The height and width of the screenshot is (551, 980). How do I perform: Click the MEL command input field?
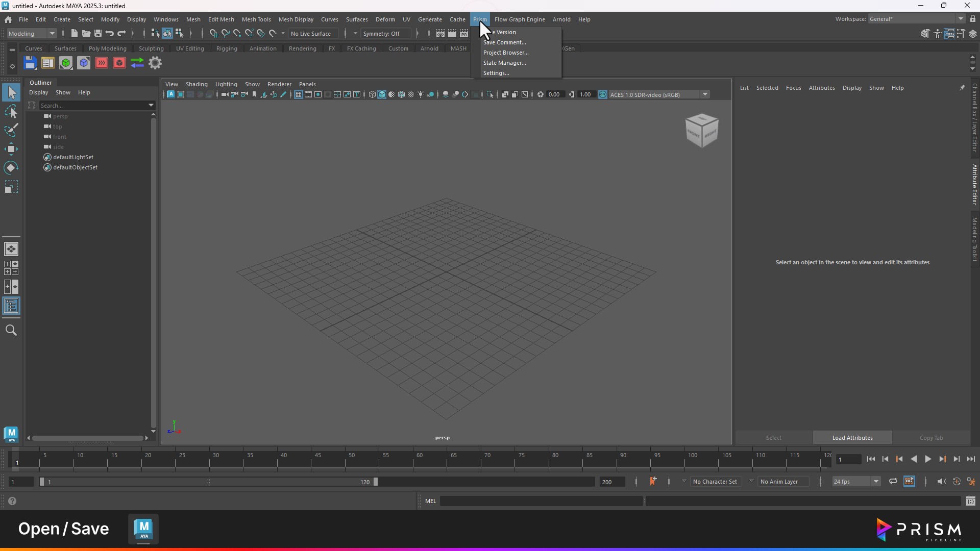coord(541,502)
